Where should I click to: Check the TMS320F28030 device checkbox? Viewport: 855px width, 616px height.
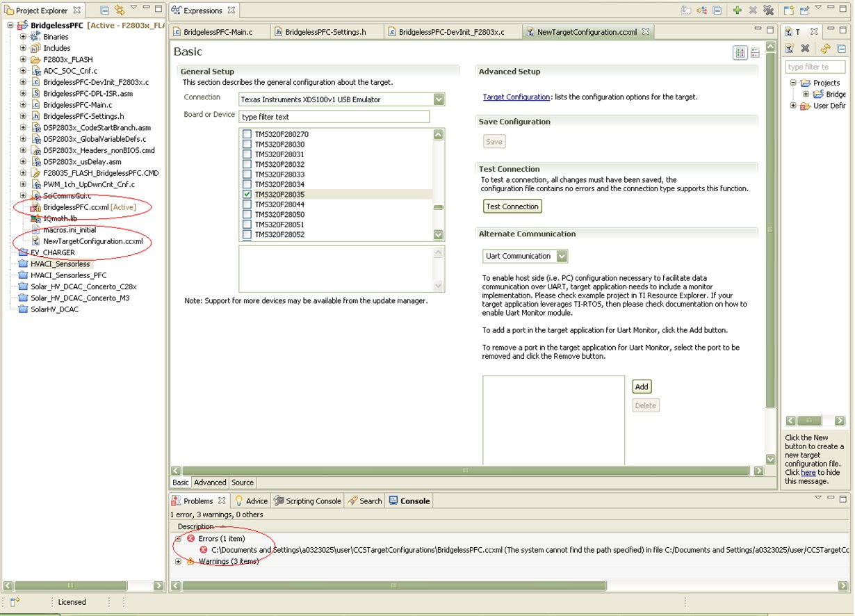click(247, 145)
